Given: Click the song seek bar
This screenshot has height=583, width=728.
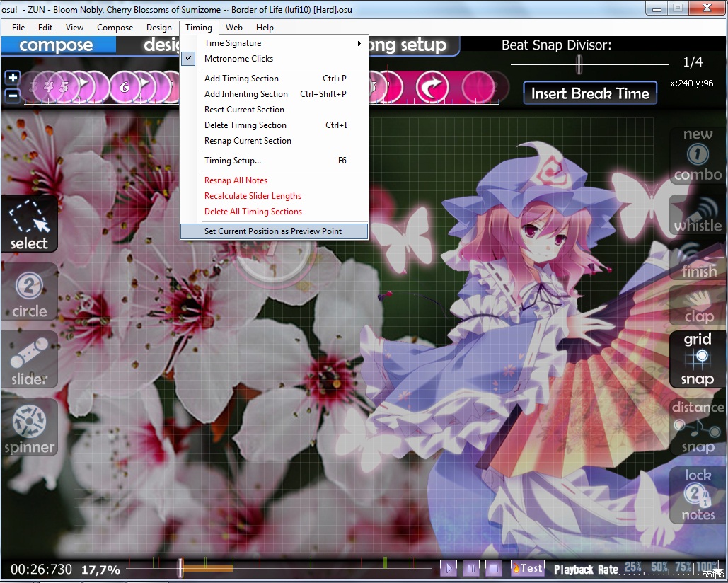Looking at the screenshot, I should coord(279,567).
